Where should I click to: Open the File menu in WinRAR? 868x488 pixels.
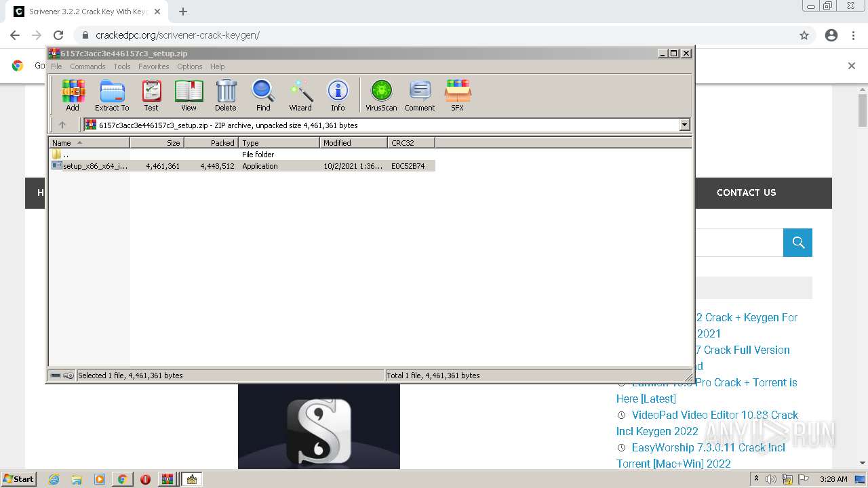[56, 66]
